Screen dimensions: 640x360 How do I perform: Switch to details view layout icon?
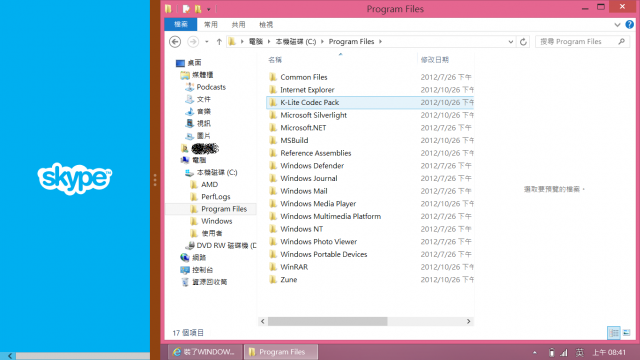(613, 333)
